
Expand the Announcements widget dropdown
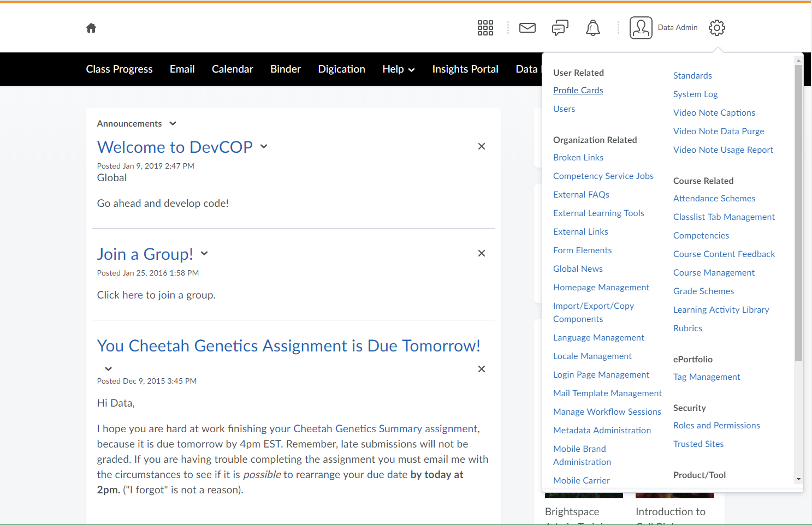click(x=173, y=124)
